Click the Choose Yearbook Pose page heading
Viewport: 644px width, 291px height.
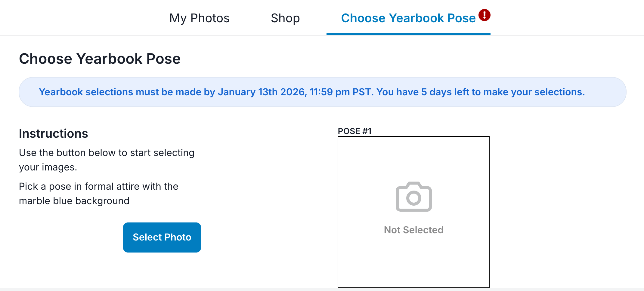(x=100, y=59)
